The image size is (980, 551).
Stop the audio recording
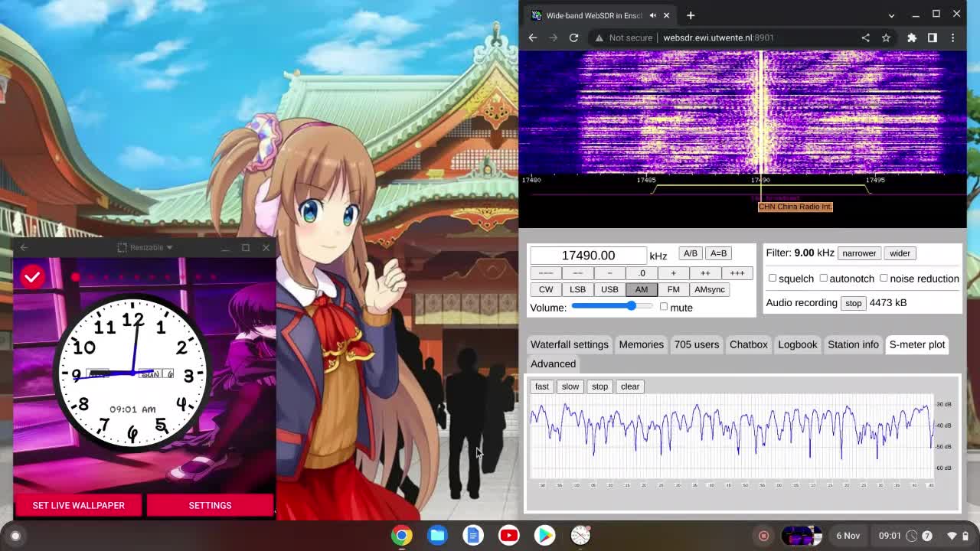(853, 303)
